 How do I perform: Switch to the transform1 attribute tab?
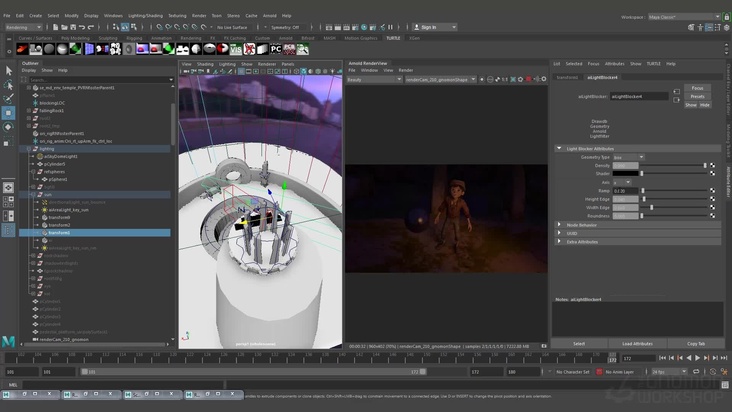(x=567, y=77)
